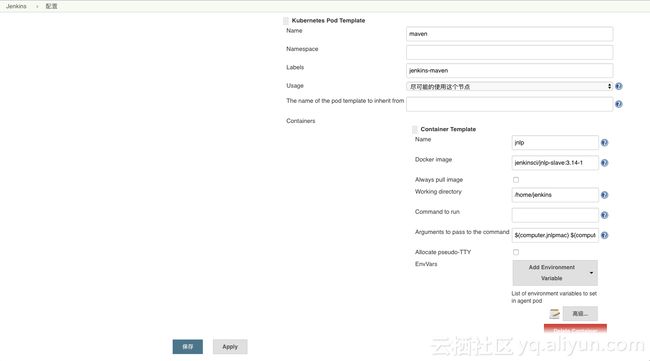Viewport: 650px width, 361px height.
Task: Open the 配置 breadcrumb link
Action: 51,6
